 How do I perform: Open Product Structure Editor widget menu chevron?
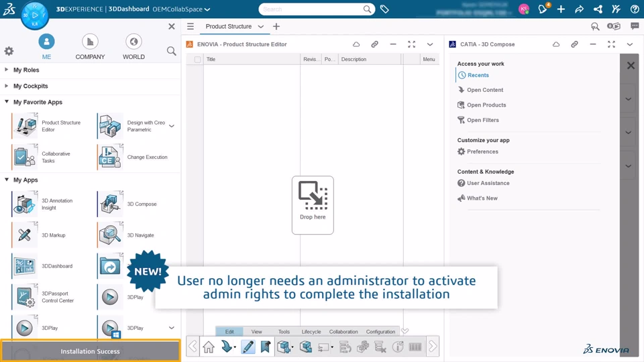tap(430, 44)
